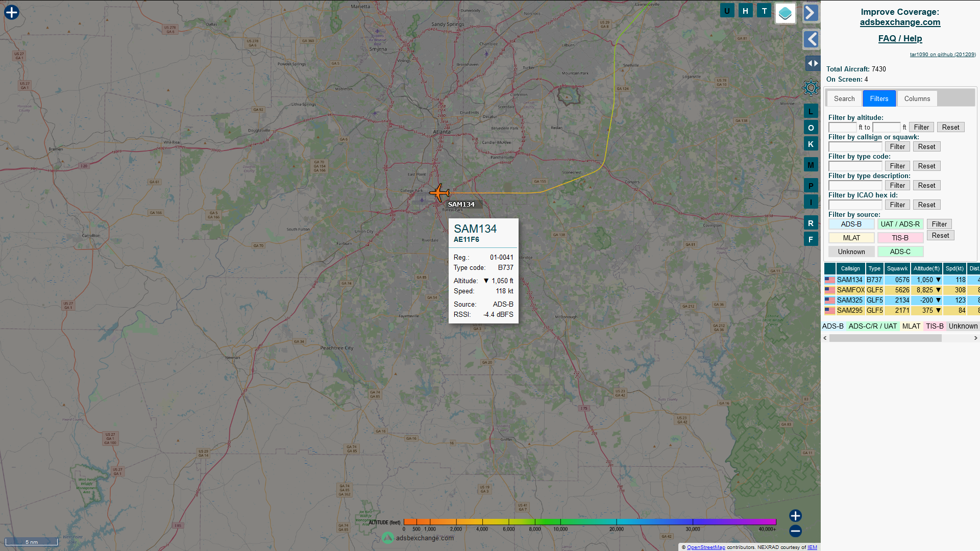Viewport: 980px width, 551px height.
Task: Toggle the T map button
Action: (x=764, y=11)
